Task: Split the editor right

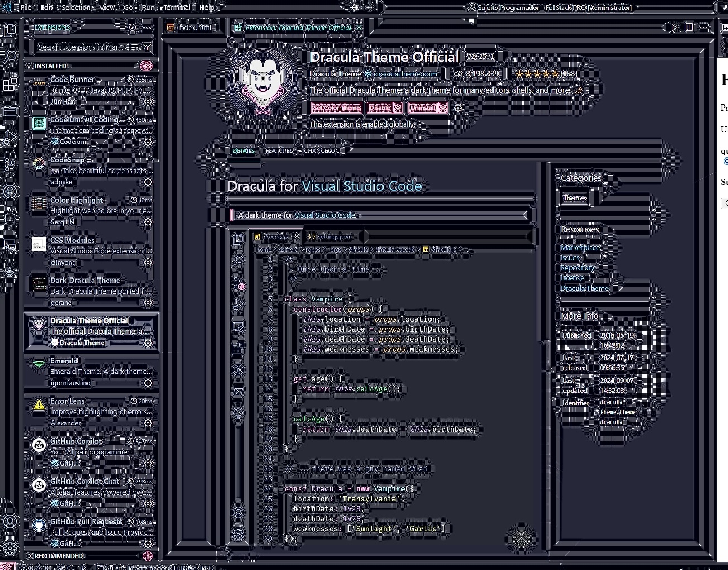Action: tap(689, 27)
